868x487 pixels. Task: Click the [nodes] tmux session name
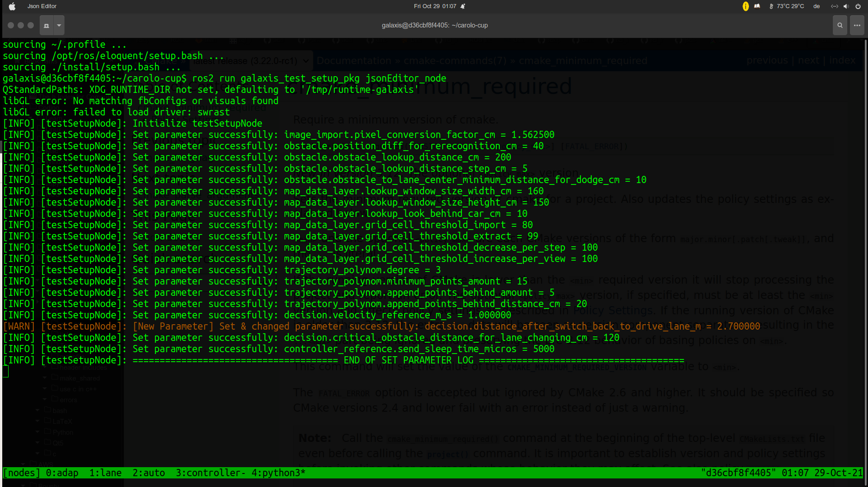coord(22,473)
